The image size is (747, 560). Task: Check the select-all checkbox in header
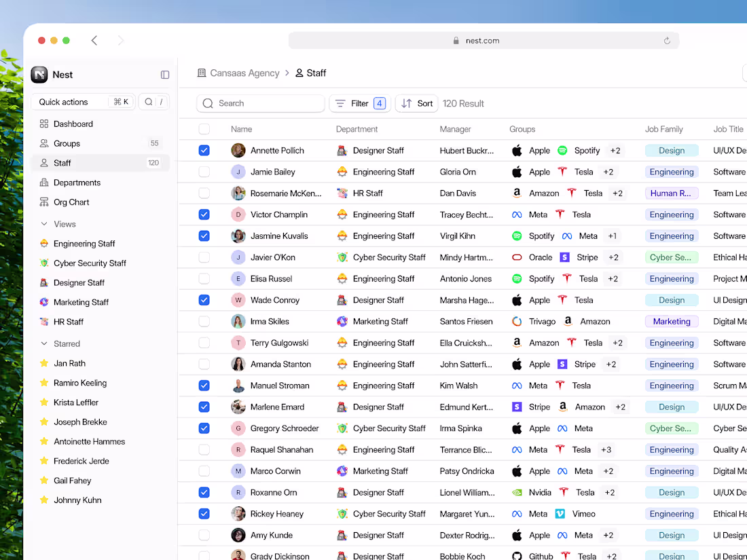[x=204, y=129]
